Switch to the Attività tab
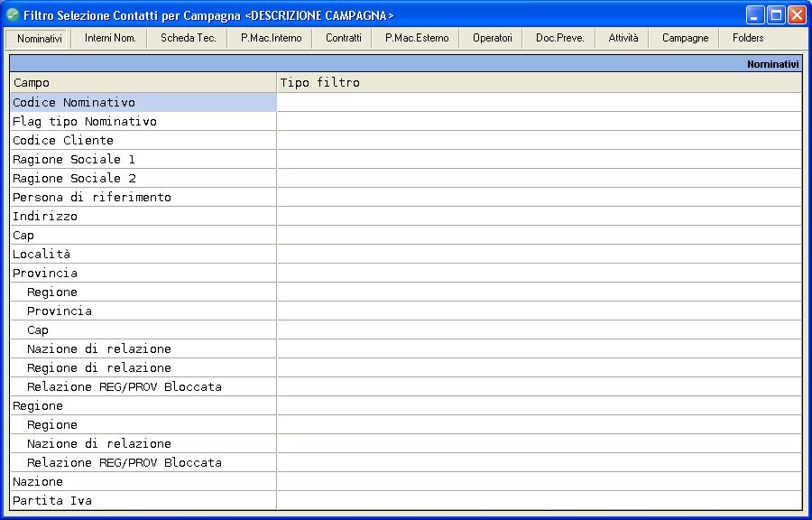The height and width of the screenshot is (520, 812). coord(623,38)
